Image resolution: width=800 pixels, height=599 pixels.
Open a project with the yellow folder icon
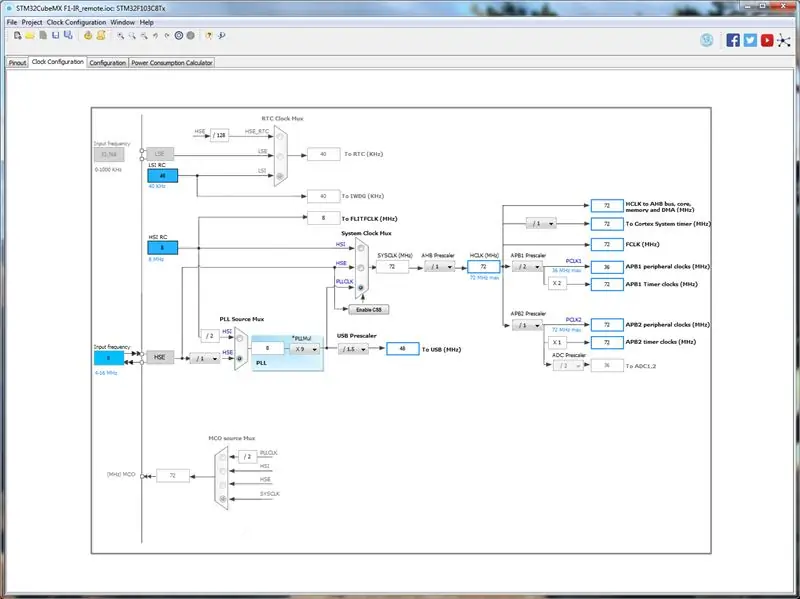tap(30, 35)
